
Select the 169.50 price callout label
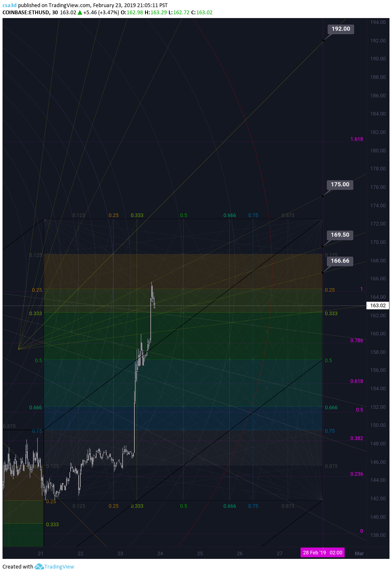[340, 235]
